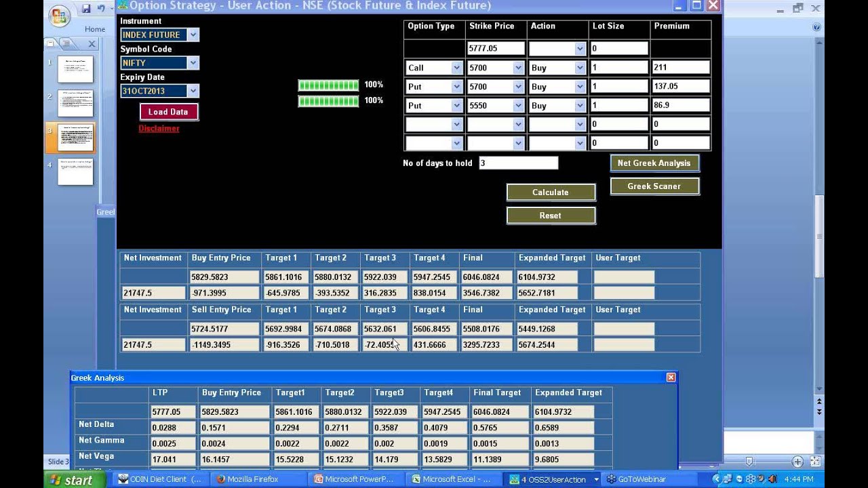Open the PowerPoint Office button menu
This screenshot has width=868, height=488.
pyautogui.click(x=60, y=14)
